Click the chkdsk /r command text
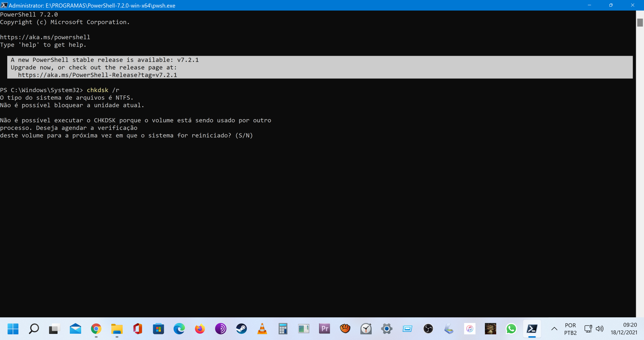644x340 pixels. 103,90
